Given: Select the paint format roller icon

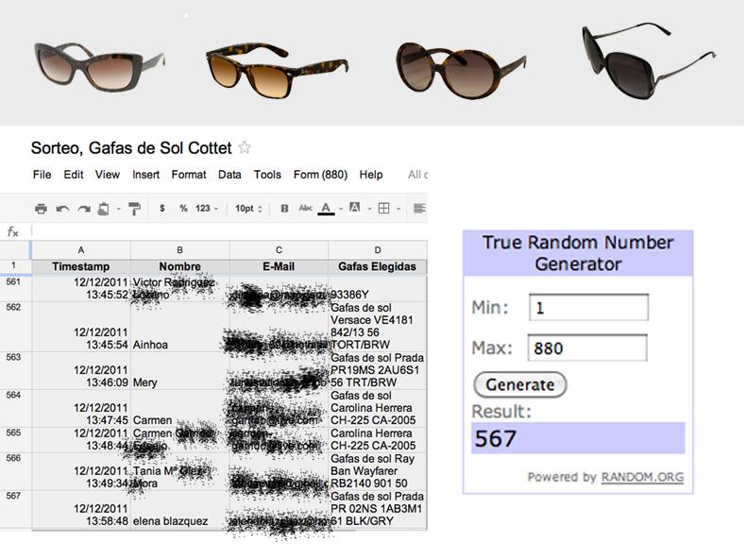Looking at the screenshot, I should [135, 209].
